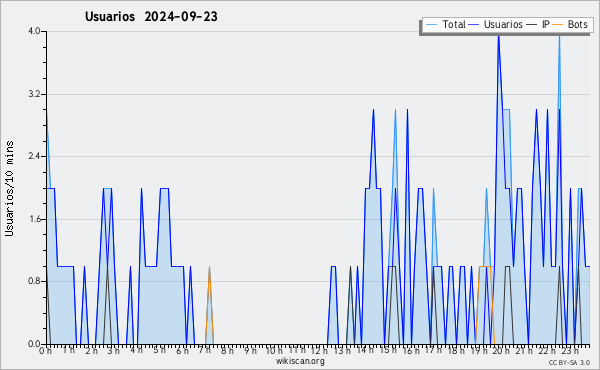Image resolution: width=600 pixels, height=370 pixels.
Task: Select the Total legend entry
Action: [x=445, y=24]
